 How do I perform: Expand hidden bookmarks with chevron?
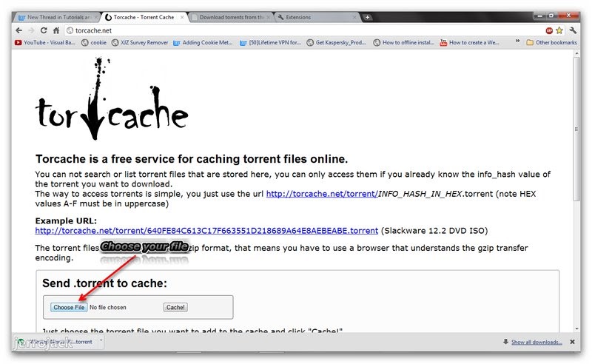click(517, 41)
